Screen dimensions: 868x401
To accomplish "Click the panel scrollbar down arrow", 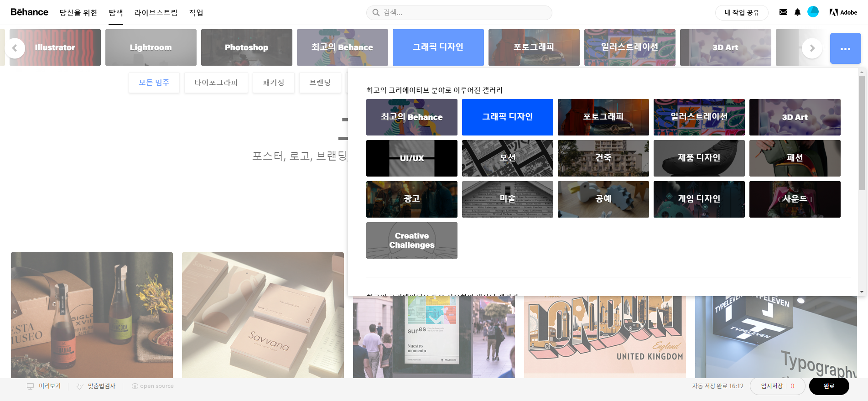I will 862,292.
